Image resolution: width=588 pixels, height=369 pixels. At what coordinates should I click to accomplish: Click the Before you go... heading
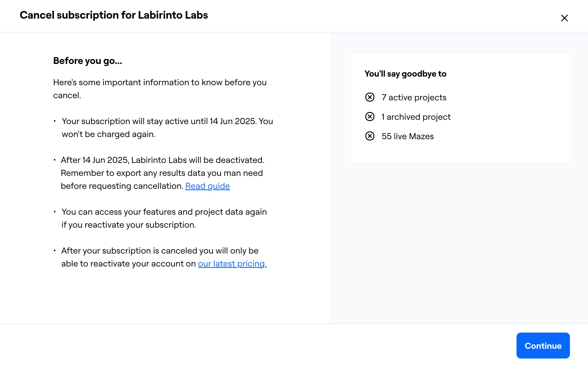(87, 61)
